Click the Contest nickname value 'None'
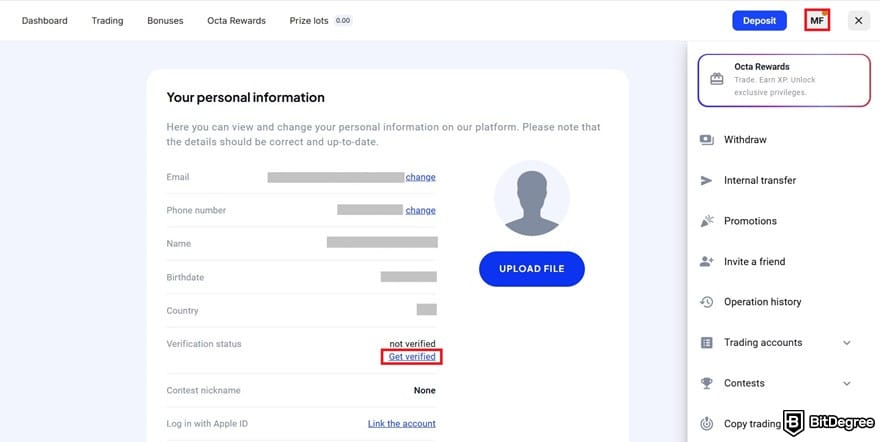Viewport: 880px width, 442px height. tap(425, 390)
